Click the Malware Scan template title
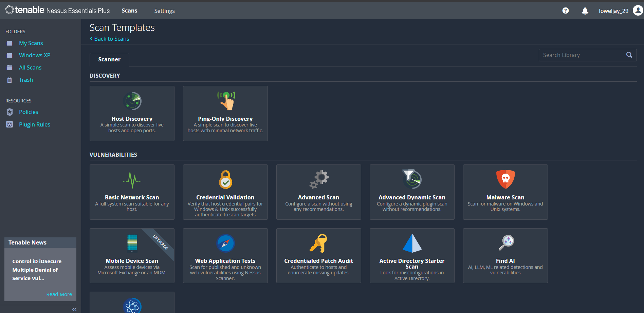644x313 pixels. pos(505,197)
